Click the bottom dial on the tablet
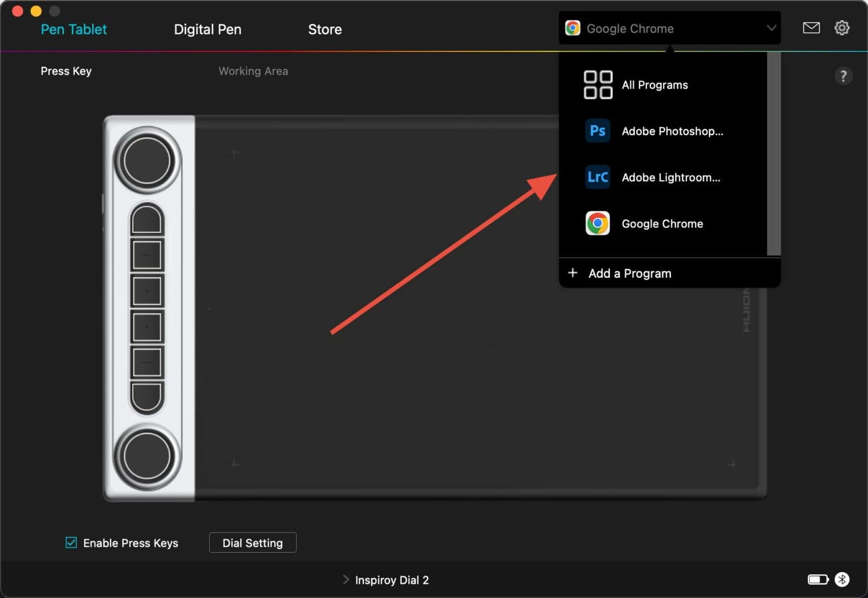This screenshot has height=598, width=868. pos(147,457)
